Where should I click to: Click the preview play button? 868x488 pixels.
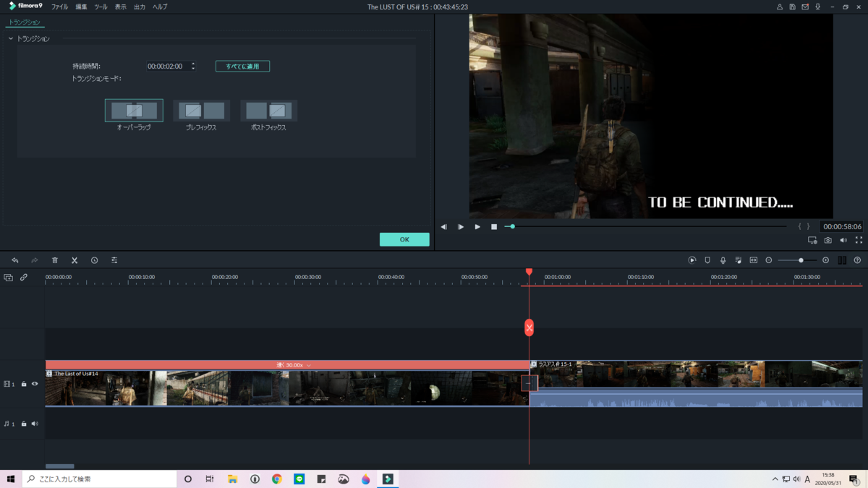(x=477, y=227)
